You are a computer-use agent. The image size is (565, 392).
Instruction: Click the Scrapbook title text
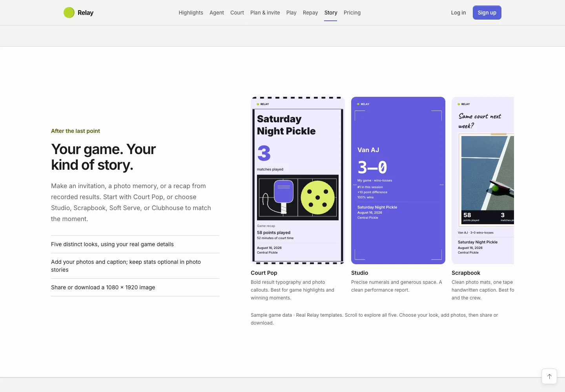pos(466,273)
